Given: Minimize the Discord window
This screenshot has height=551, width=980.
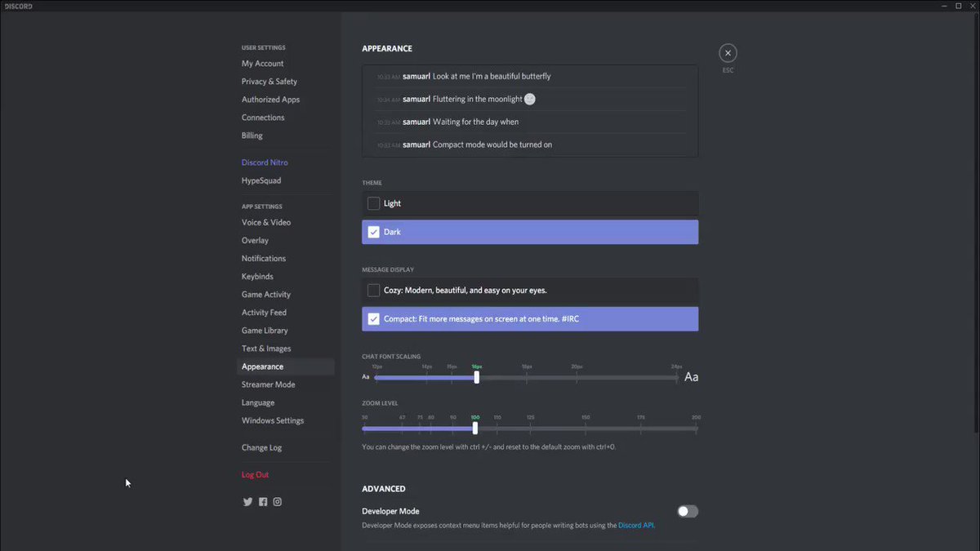Looking at the screenshot, I should click(945, 6).
